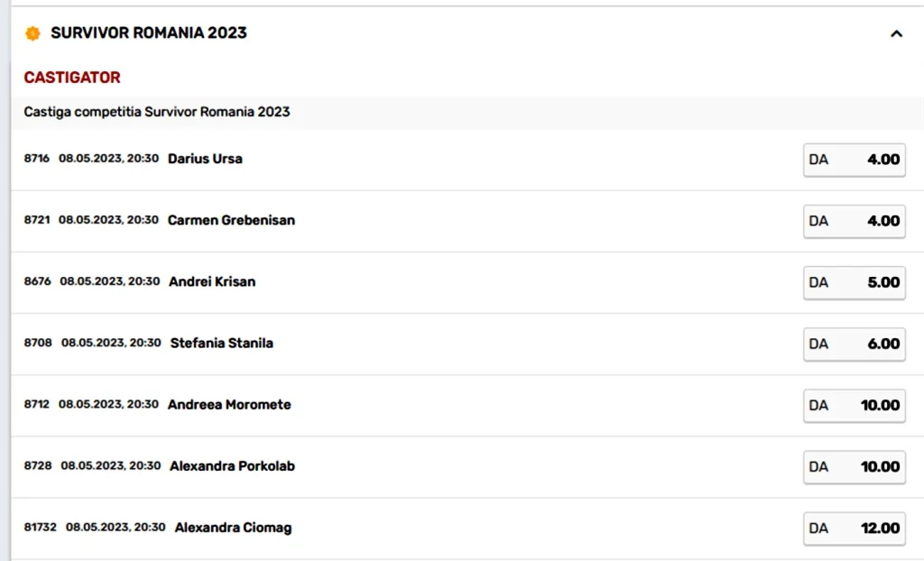The height and width of the screenshot is (561, 924).
Task: Select DA 4.00 odds for Carmen Grebenisan
Action: tap(854, 221)
